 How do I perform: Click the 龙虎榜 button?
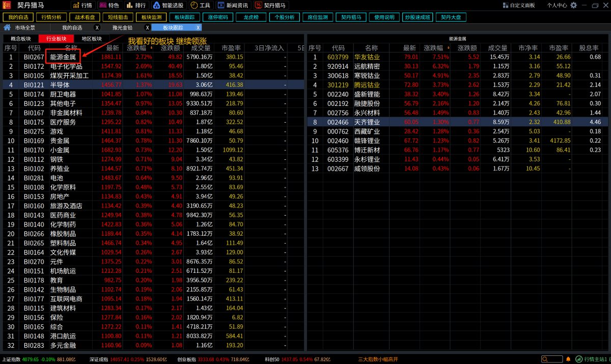(x=251, y=17)
